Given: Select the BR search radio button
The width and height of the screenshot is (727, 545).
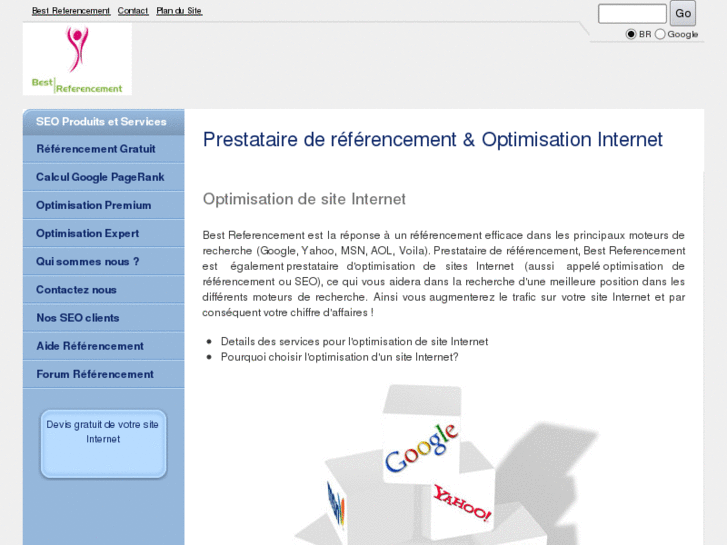Looking at the screenshot, I should [631, 34].
